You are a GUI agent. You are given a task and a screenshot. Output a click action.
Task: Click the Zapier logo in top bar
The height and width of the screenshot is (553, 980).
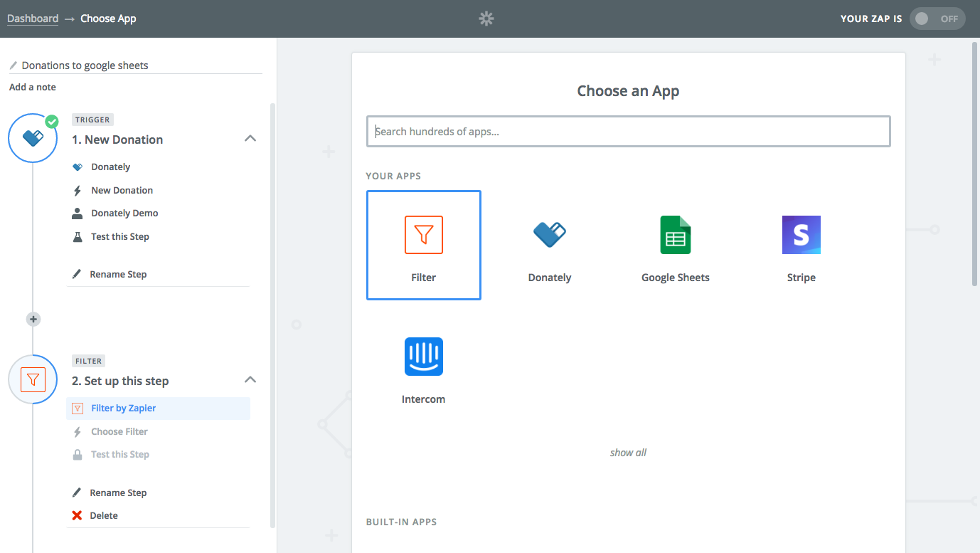coord(486,19)
